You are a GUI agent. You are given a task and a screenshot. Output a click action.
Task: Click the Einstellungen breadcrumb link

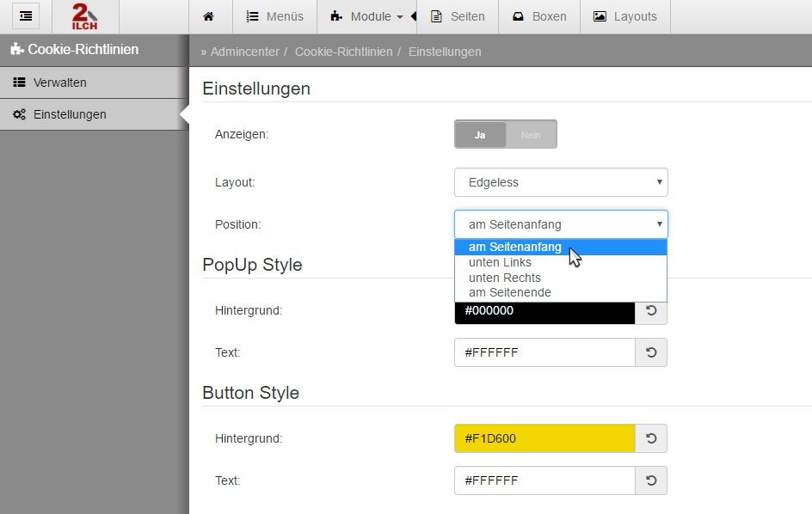pyautogui.click(x=445, y=52)
